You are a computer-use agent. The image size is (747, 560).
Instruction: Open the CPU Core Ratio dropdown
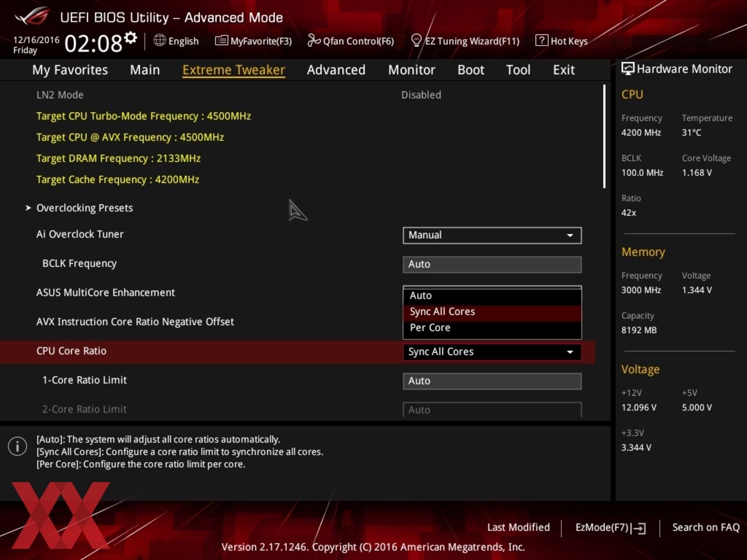[492, 352]
